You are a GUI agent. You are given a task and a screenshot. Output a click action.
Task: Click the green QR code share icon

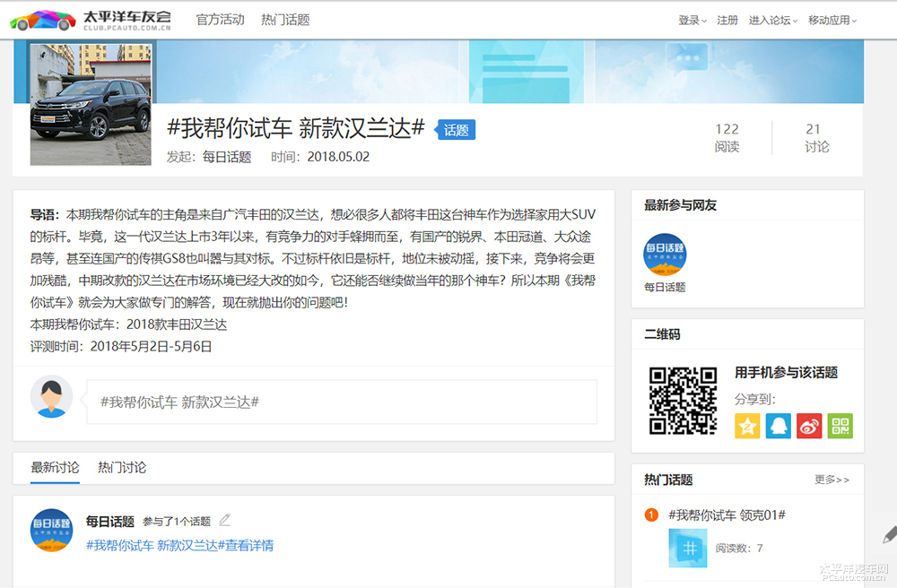click(x=840, y=426)
